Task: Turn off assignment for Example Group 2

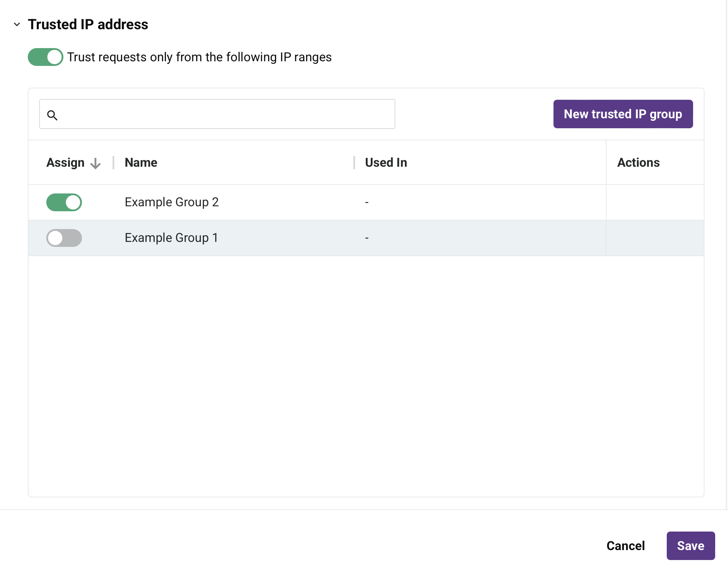Action: coord(64,202)
